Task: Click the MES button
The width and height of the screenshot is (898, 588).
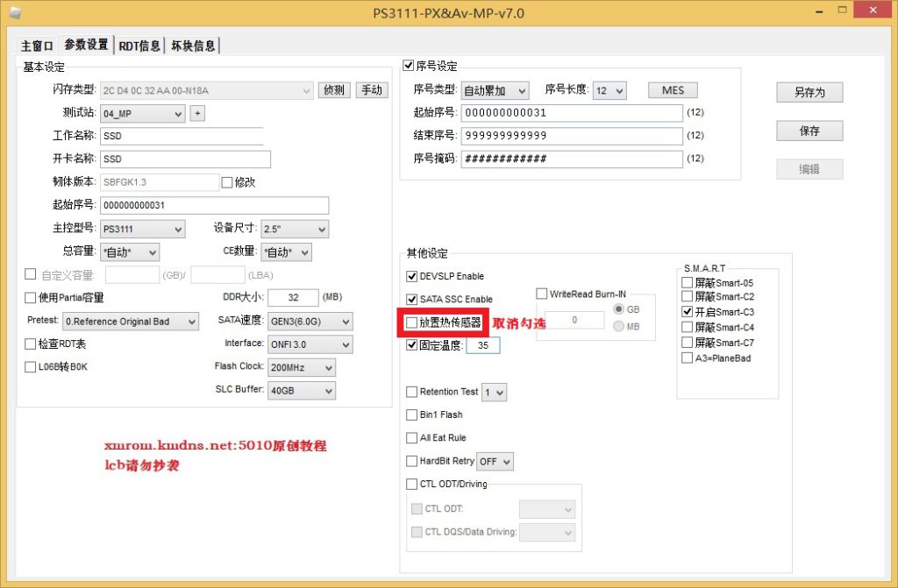Action: 673,90
